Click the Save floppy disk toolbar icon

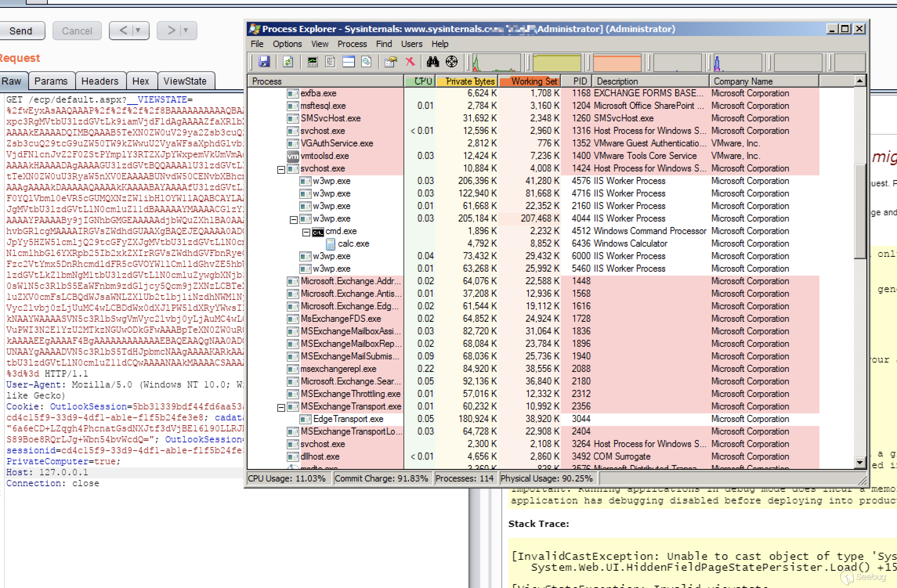tap(264, 62)
